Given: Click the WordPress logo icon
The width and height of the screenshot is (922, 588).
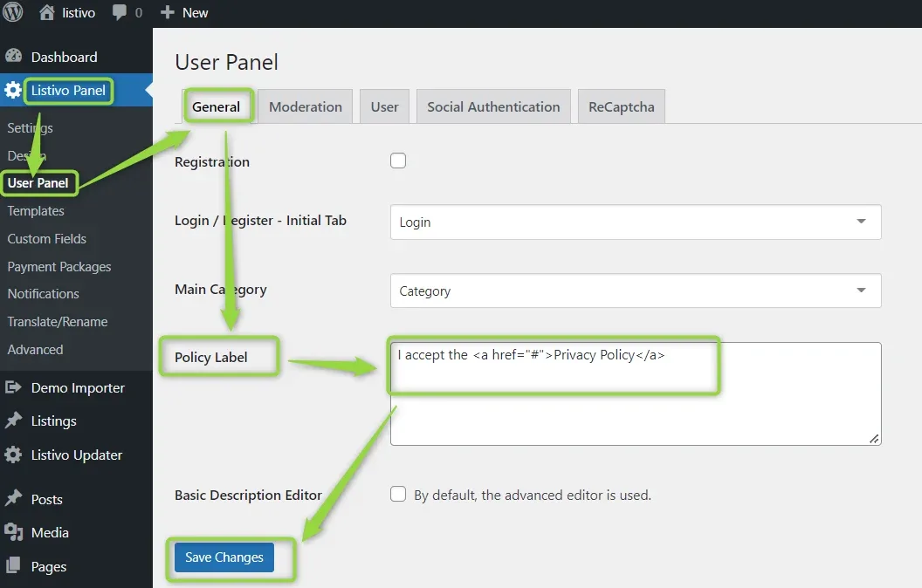Looking at the screenshot, I should coord(13,11).
